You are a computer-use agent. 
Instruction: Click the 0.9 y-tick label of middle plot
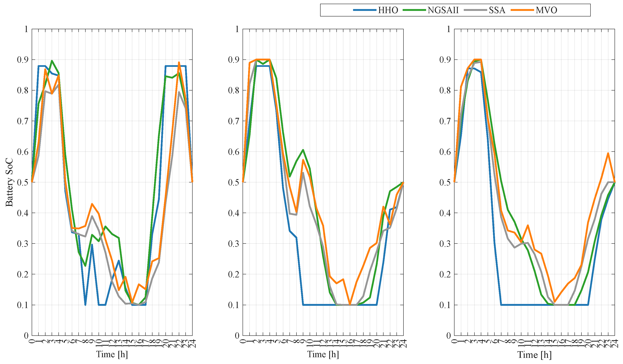tap(234, 60)
